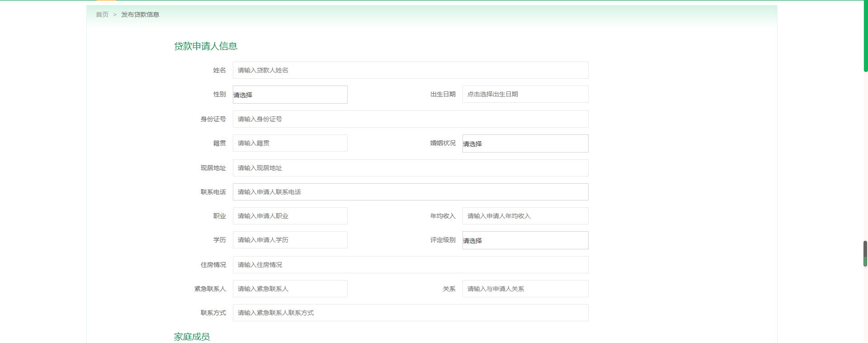Focus the 年均收入 annual income field
This screenshot has height=343, width=868.
click(x=525, y=216)
